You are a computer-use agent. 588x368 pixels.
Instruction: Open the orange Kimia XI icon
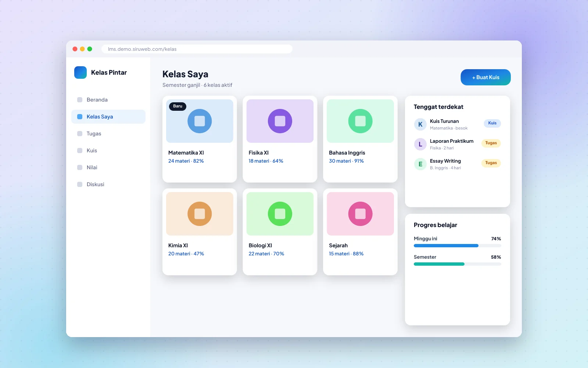click(x=200, y=214)
